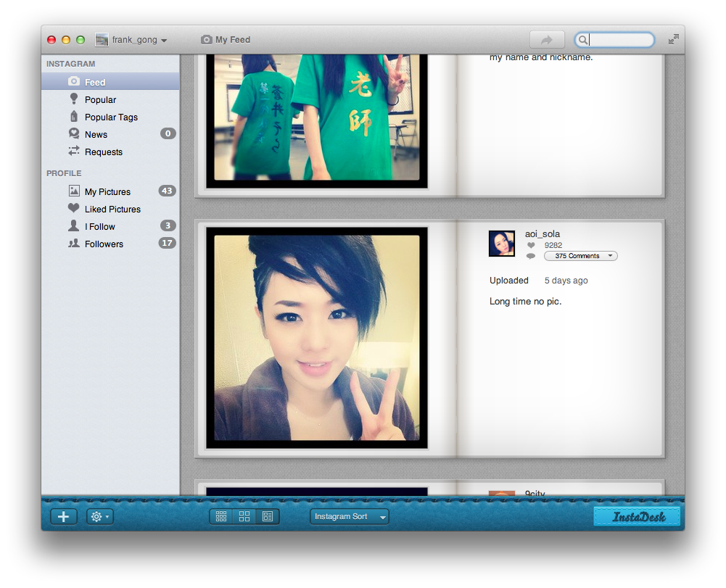
Task: Zoom the window with the green button
Action: 81,40
